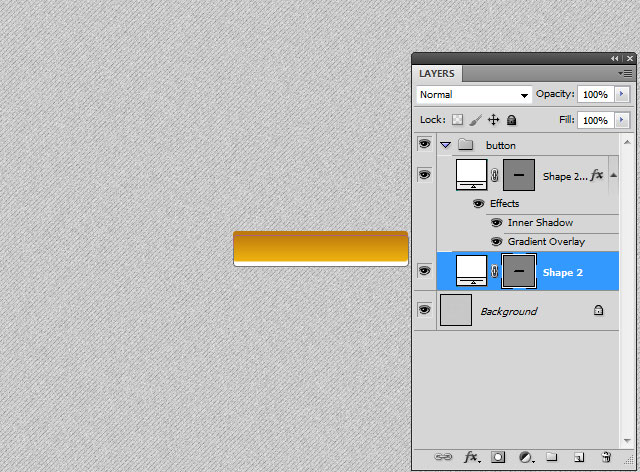Hide the Gradient Overlay effect
640x472 pixels.
(496, 242)
